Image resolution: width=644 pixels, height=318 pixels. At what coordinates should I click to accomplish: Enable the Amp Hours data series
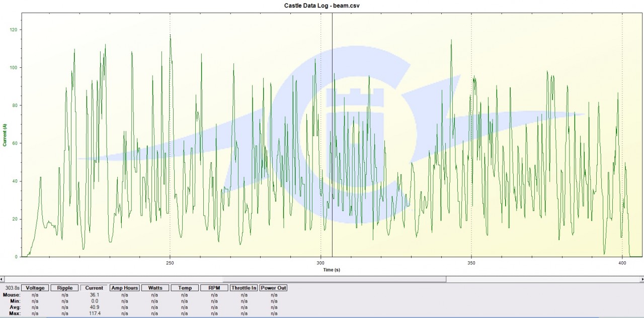tap(124, 288)
